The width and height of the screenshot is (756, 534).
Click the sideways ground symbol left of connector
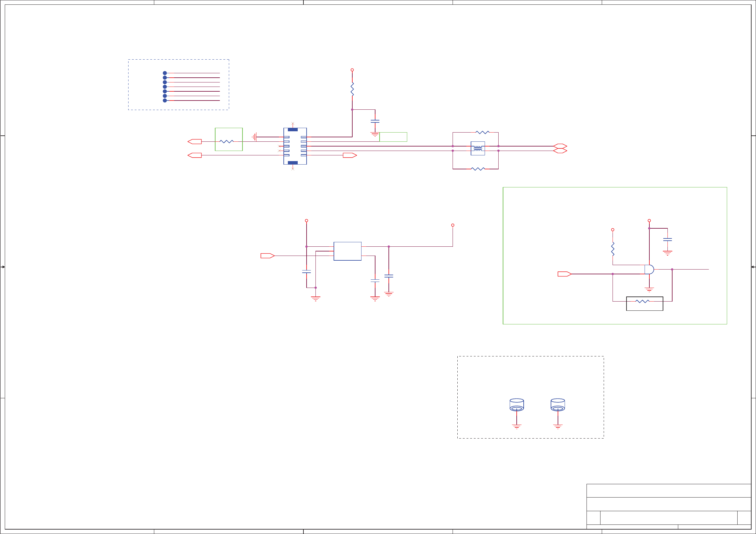pyautogui.click(x=255, y=137)
